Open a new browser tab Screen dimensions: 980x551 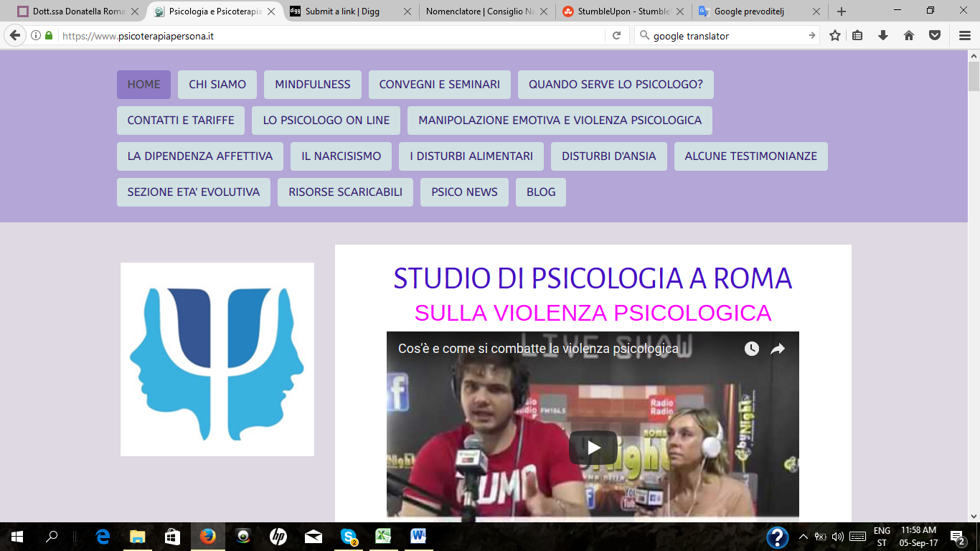point(842,11)
